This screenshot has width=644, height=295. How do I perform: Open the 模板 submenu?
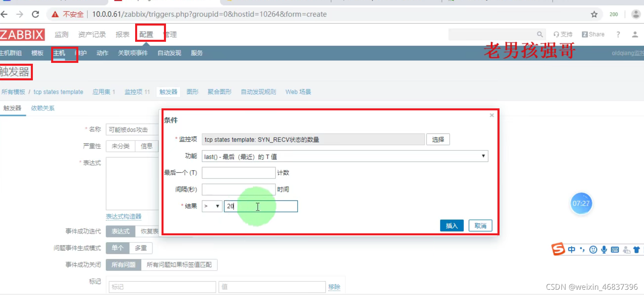(37, 53)
